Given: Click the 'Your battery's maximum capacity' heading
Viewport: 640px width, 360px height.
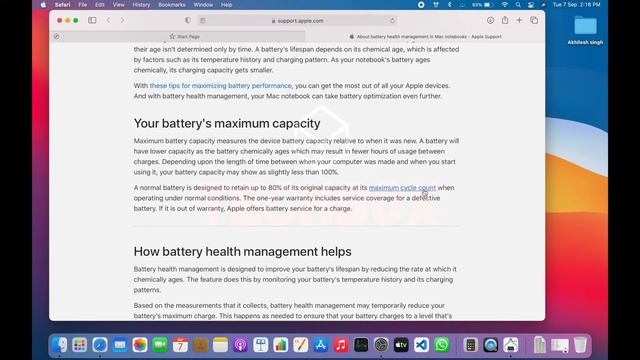Looking at the screenshot, I should [227, 123].
